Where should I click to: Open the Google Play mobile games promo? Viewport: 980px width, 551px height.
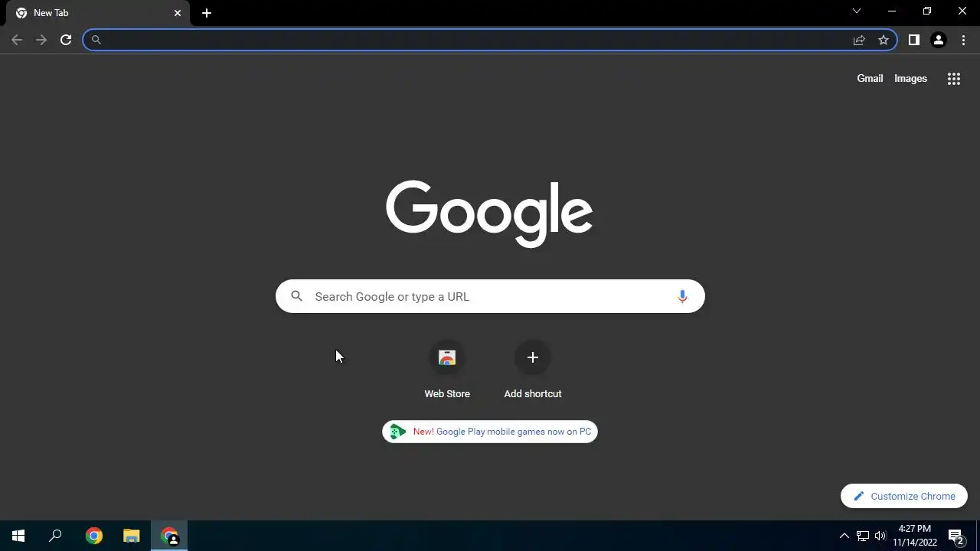[x=490, y=432]
